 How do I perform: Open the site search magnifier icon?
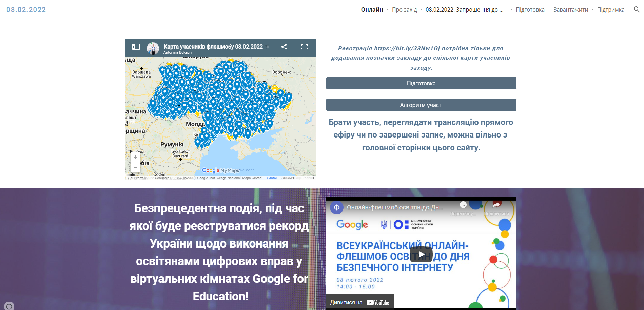pyautogui.click(x=637, y=10)
